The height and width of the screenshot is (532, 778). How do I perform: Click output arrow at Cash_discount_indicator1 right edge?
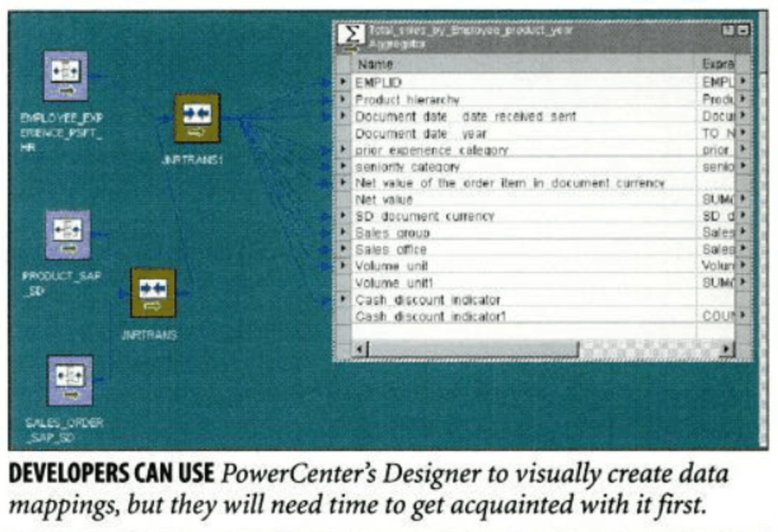click(x=742, y=316)
